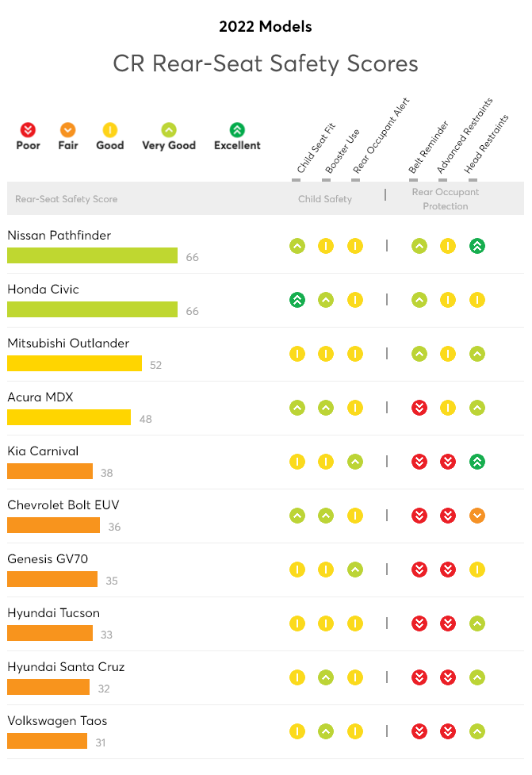Click Hyundai Tucson's orange score bar

pos(50,633)
